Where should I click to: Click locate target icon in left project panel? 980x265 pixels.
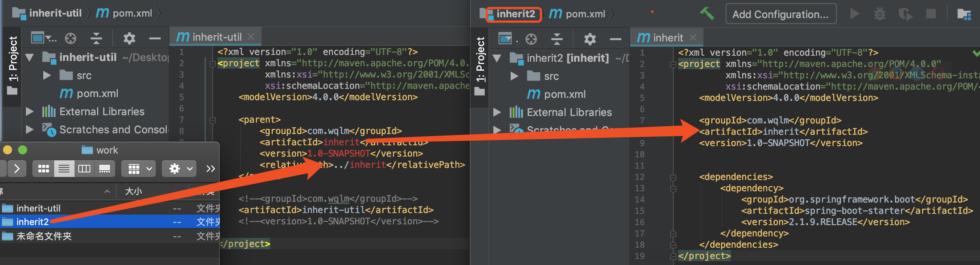pos(70,38)
